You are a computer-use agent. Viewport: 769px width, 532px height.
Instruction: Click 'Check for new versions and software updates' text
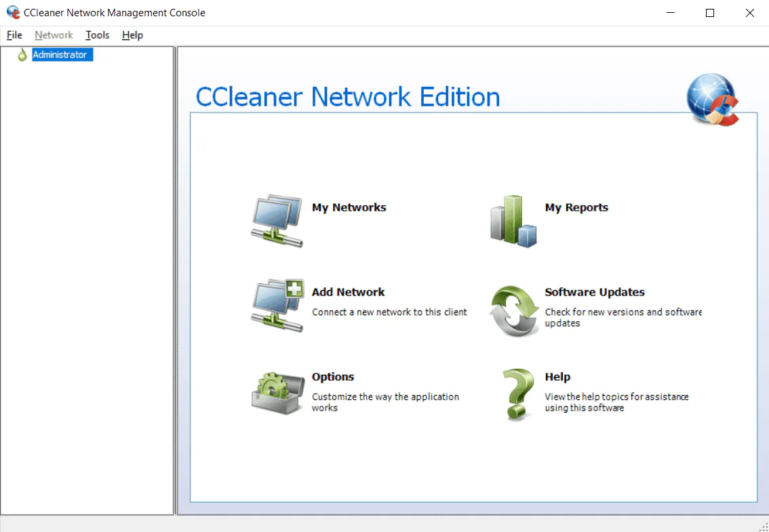pos(623,318)
